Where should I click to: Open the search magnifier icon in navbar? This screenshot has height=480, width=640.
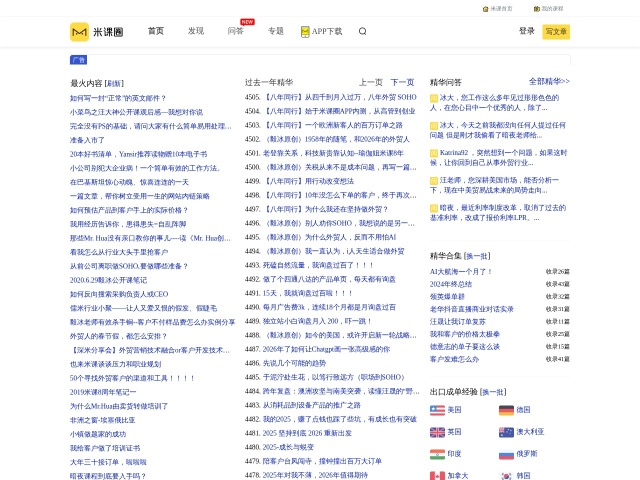[x=362, y=31]
